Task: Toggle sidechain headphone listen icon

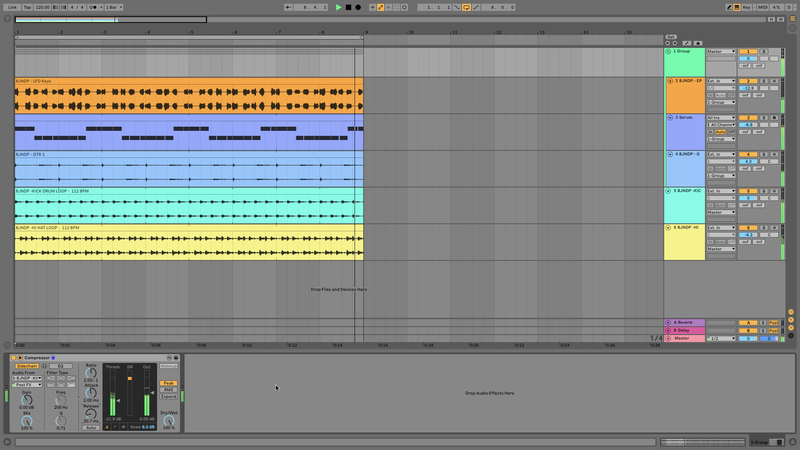Action: (45, 366)
